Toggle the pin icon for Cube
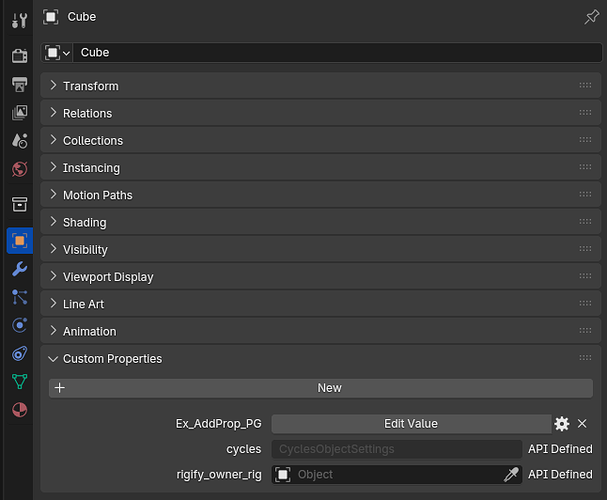The width and height of the screenshot is (607, 500). (x=592, y=17)
